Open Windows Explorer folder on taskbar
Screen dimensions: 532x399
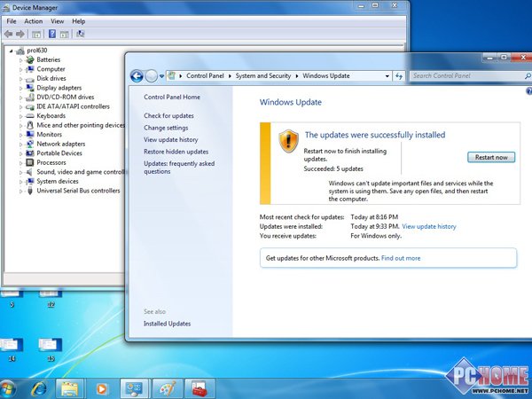(x=69, y=389)
